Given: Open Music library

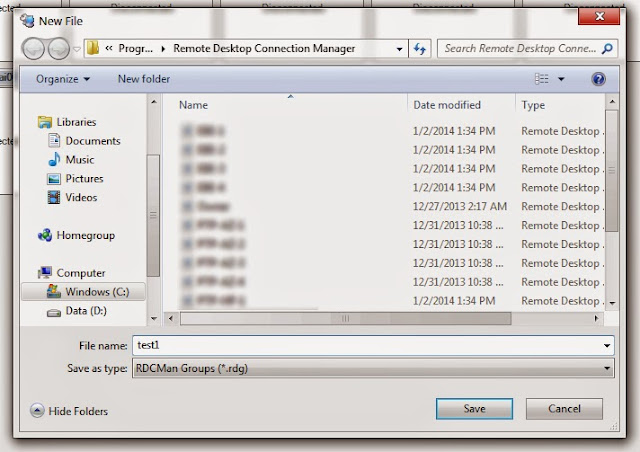Looking at the screenshot, I should pos(80,160).
